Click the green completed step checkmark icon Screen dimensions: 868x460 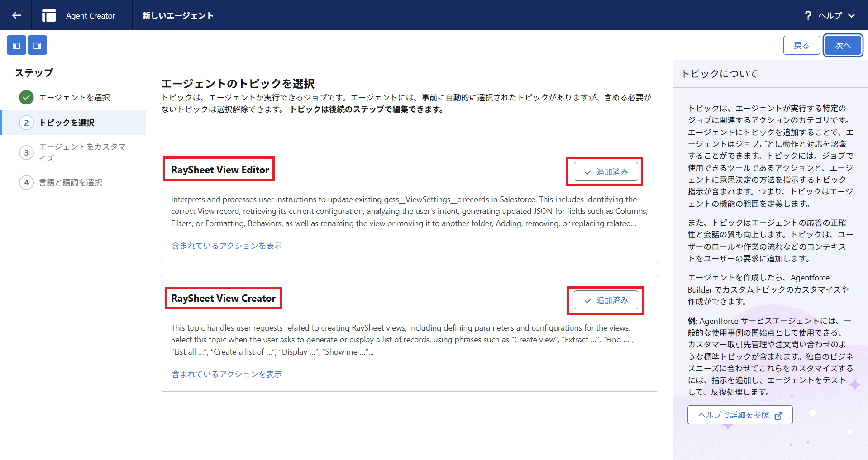pos(26,97)
